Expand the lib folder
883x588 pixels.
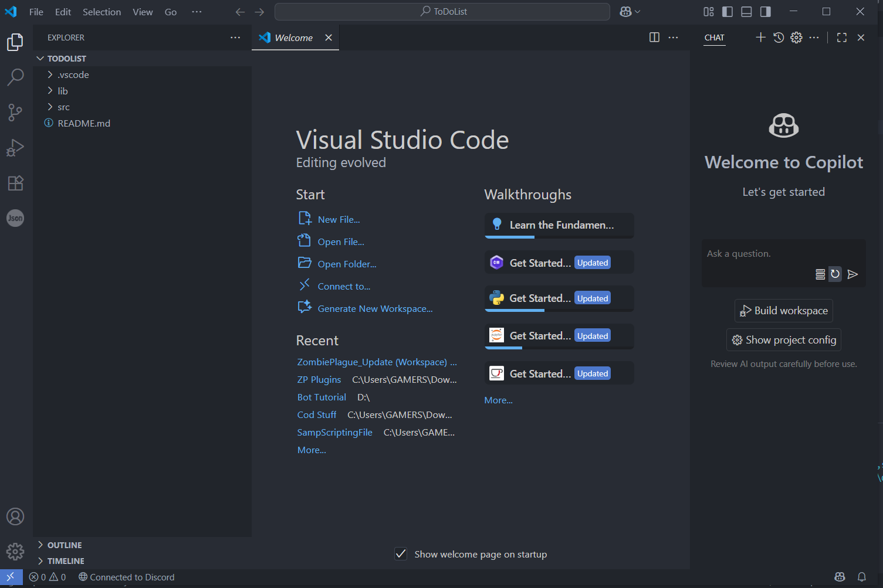tap(143, 91)
